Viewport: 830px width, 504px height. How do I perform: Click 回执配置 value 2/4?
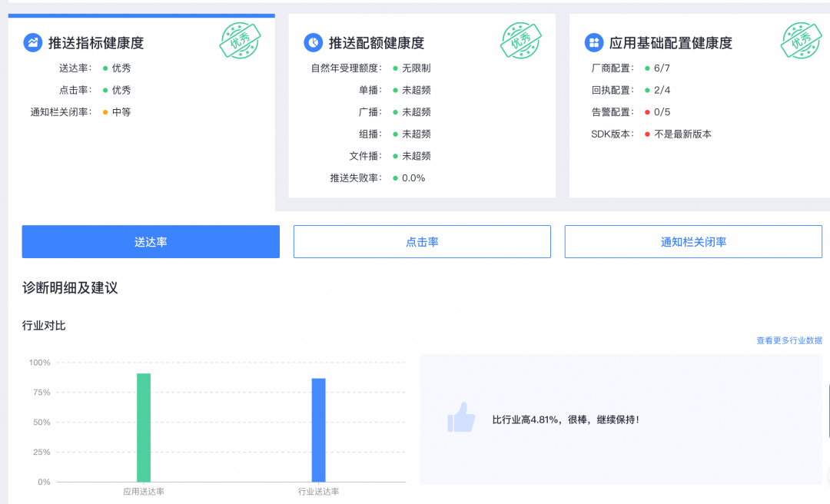662,90
